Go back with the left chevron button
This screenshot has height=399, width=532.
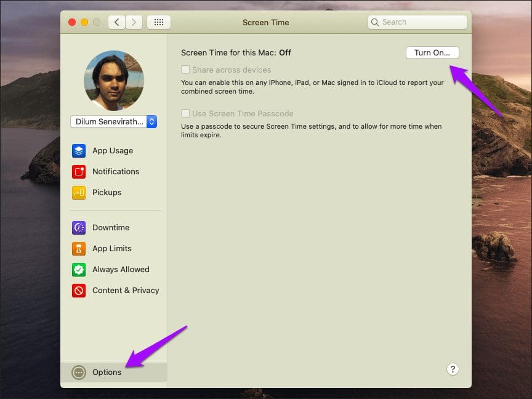click(x=117, y=22)
